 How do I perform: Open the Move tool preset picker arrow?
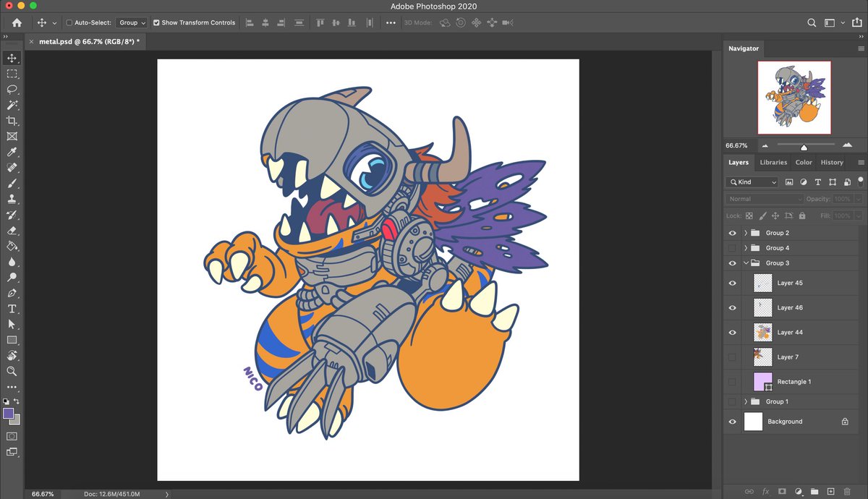coord(54,22)
